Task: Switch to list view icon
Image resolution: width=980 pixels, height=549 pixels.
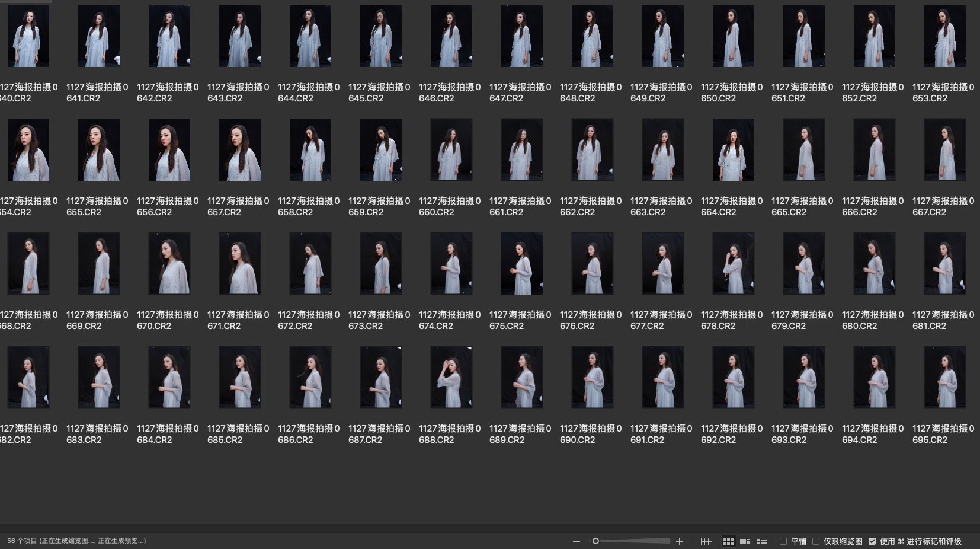Action: [x=762, y=541]
